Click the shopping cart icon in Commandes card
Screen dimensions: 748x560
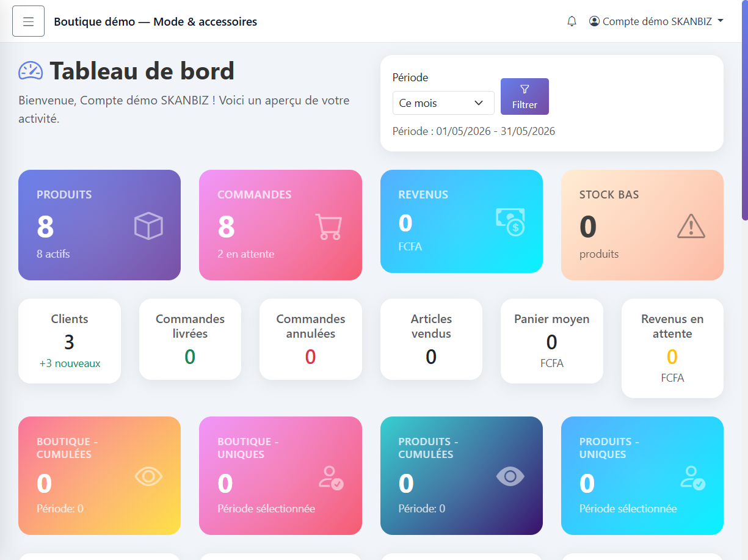[x=329, y=227]
